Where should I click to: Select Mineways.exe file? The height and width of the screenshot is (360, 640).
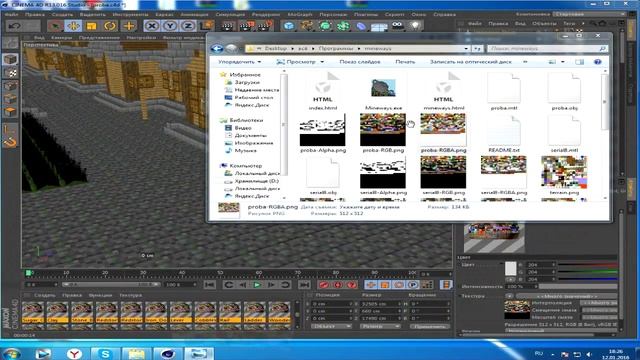[x=383, y=94]
